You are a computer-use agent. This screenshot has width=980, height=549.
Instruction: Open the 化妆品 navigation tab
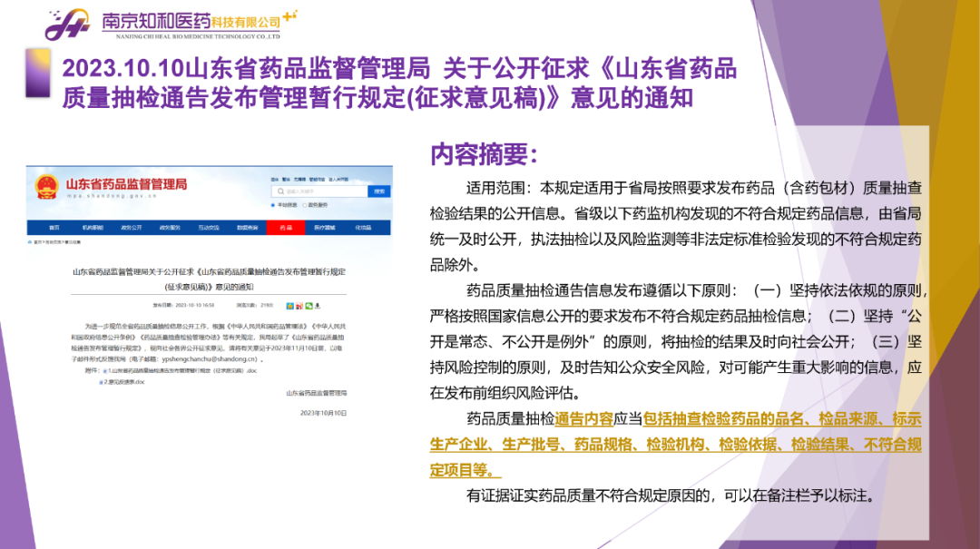coord(363,227)
